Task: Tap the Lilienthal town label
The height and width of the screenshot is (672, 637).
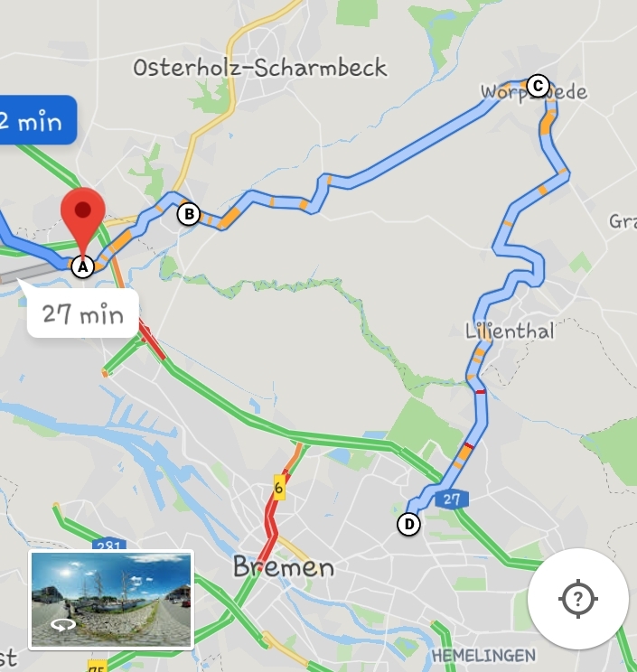Action: coord(510,331)
